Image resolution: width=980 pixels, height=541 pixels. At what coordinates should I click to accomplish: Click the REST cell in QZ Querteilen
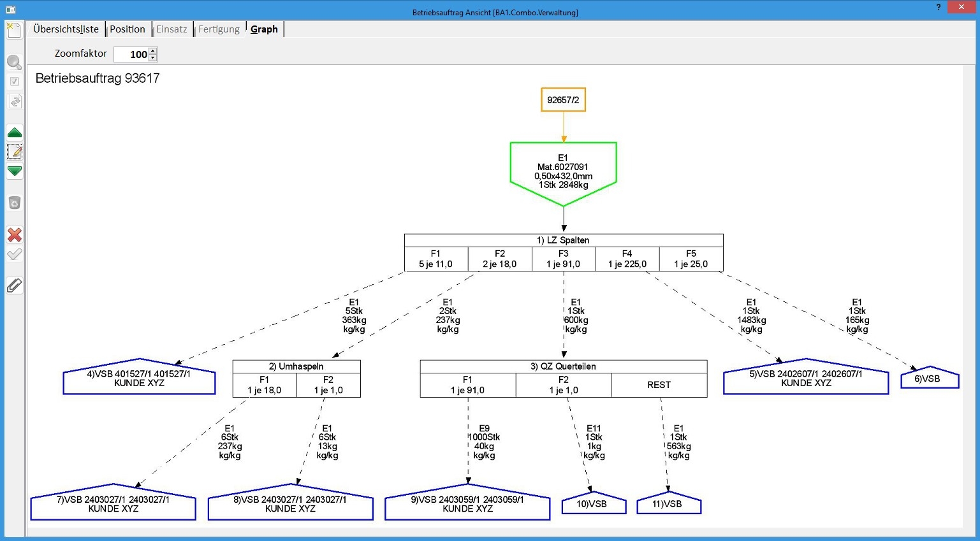(659, 385)
